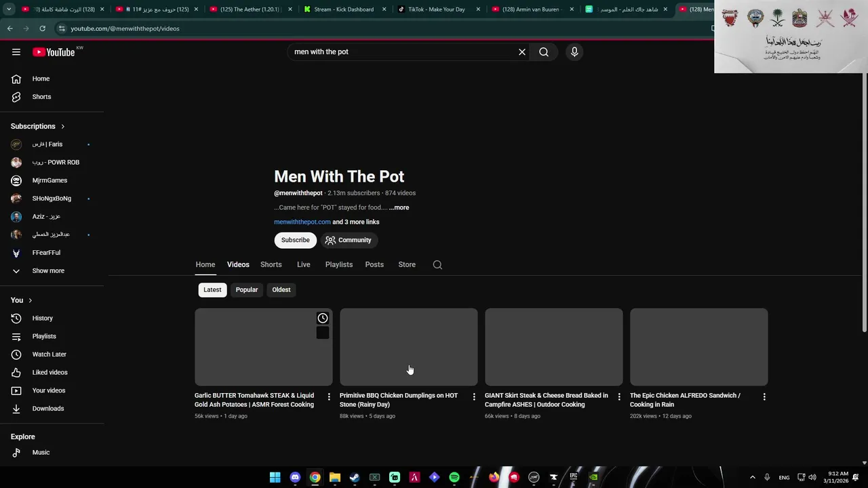The width and height of the screenshot is (868, 488).
Task: Expand the Subscriptions section
Action: pyautogui.click(x=38, y=126)
